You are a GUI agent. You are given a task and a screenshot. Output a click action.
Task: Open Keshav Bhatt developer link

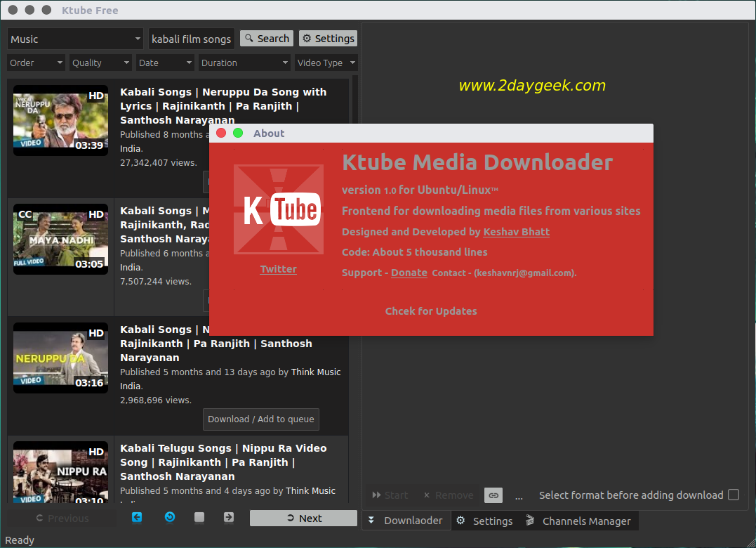tap(517, 232)
